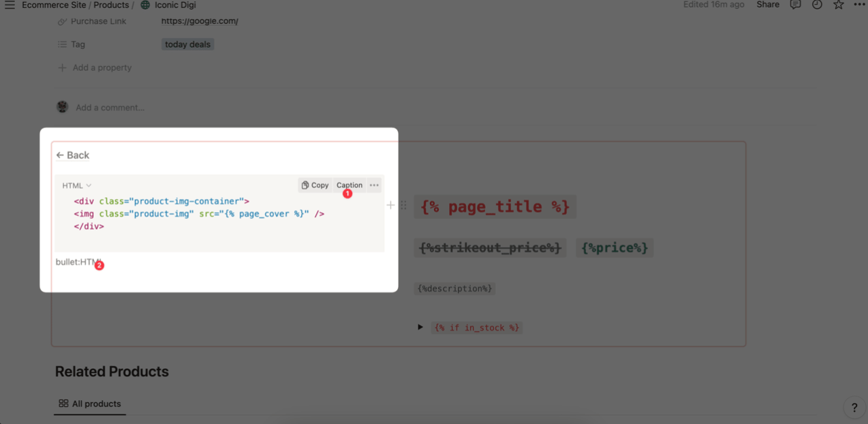Open the Products breadcrumb
868x424 pixels.
point(111,5)
